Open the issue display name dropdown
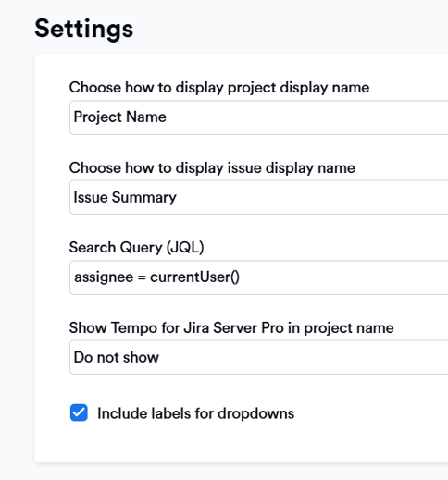The height and width of the screenshot is (480, 448). point(258,197)
